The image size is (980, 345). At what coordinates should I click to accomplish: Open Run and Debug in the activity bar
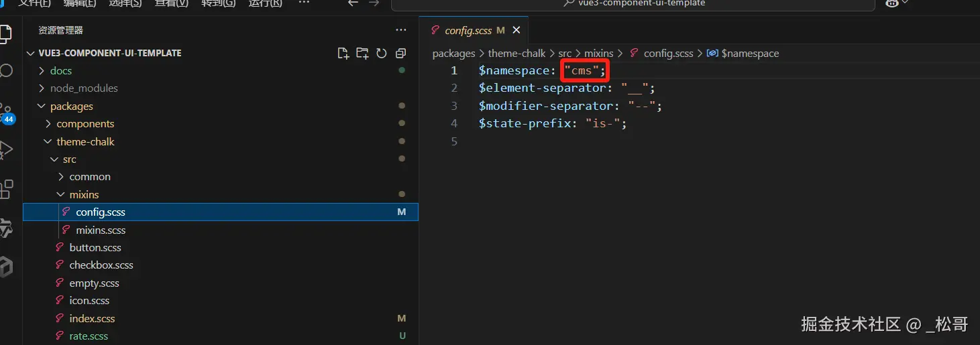(x=6, y=149)
